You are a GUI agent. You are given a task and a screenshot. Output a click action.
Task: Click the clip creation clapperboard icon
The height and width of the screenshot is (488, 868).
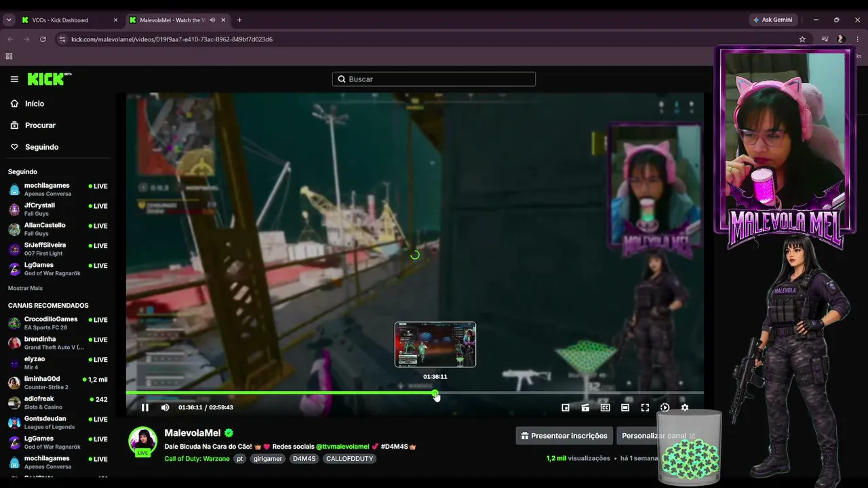tap(585, 407)
